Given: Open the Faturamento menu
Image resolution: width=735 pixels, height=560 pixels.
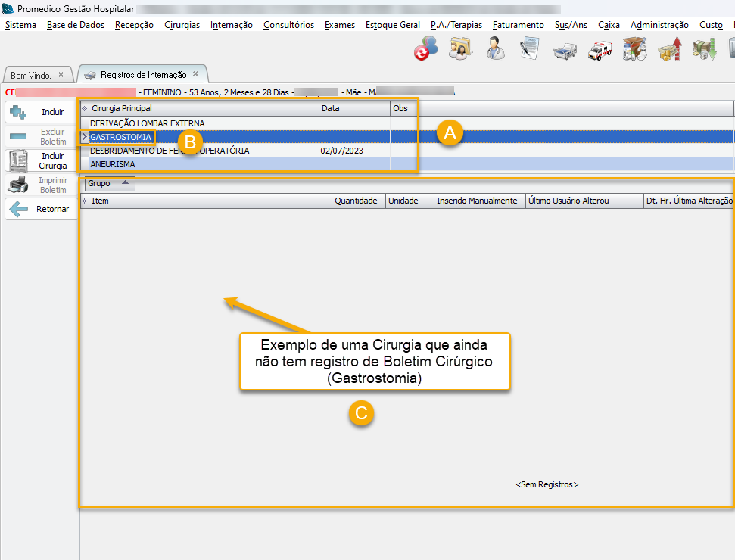Looking at the screenshot, I should click(x=518, y=25).
